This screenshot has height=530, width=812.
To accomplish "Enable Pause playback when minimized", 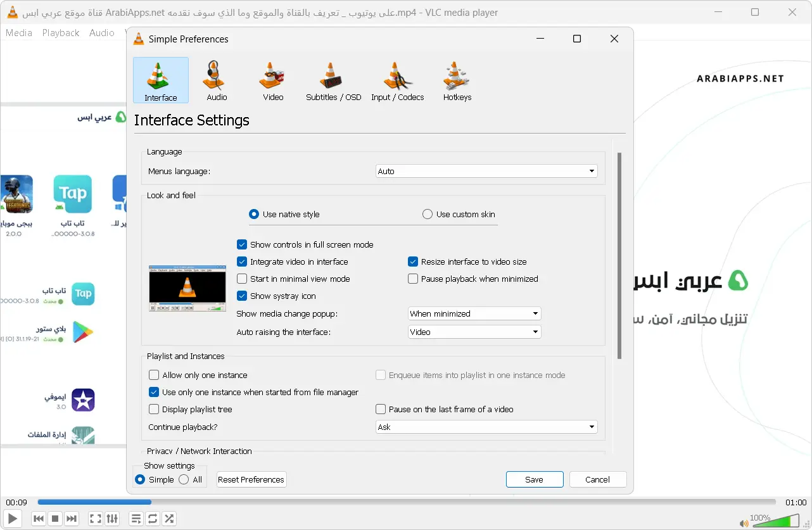I will coord(412,279).
